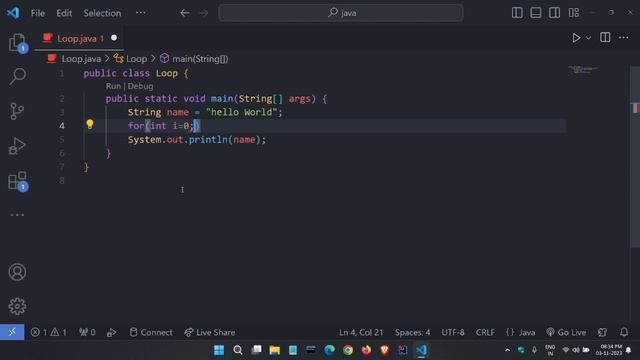Open the File menu
Viewport: 640px width, 360px height.
(x=38, y=13)
